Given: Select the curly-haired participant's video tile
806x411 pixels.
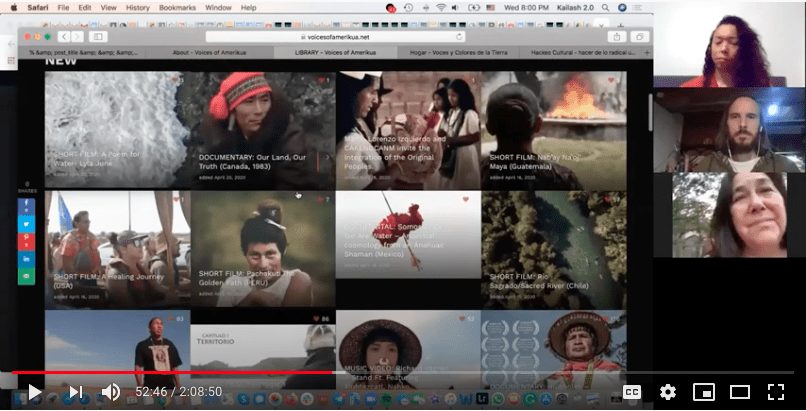Looking at the screenshot, I should [x=729, y=44].
